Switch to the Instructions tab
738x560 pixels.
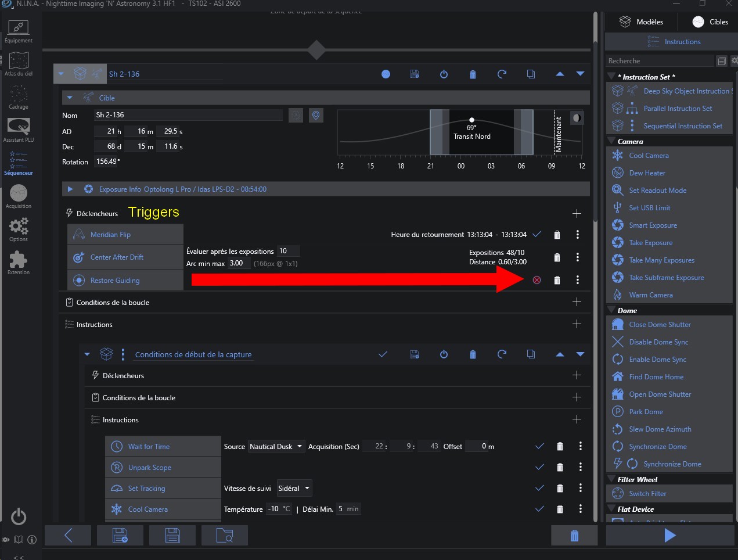click(x=671, y=42)
